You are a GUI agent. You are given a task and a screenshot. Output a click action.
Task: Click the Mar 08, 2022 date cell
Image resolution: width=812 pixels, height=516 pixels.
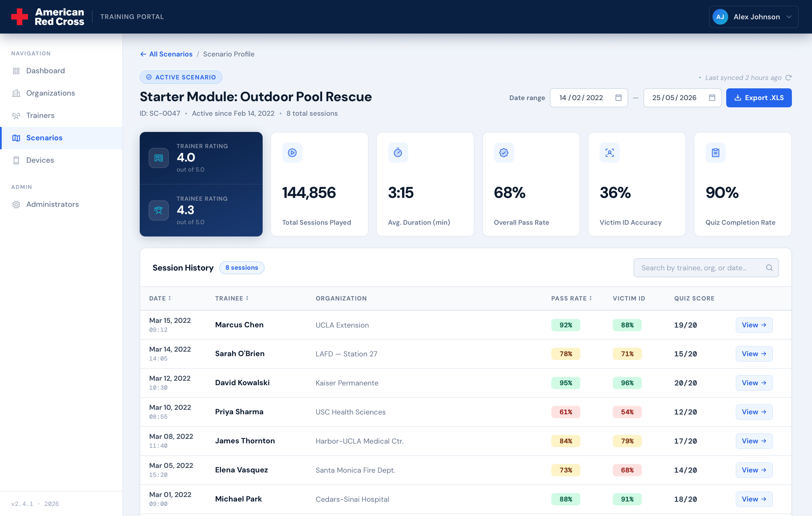pyautogui.click(x=171, y=441)
